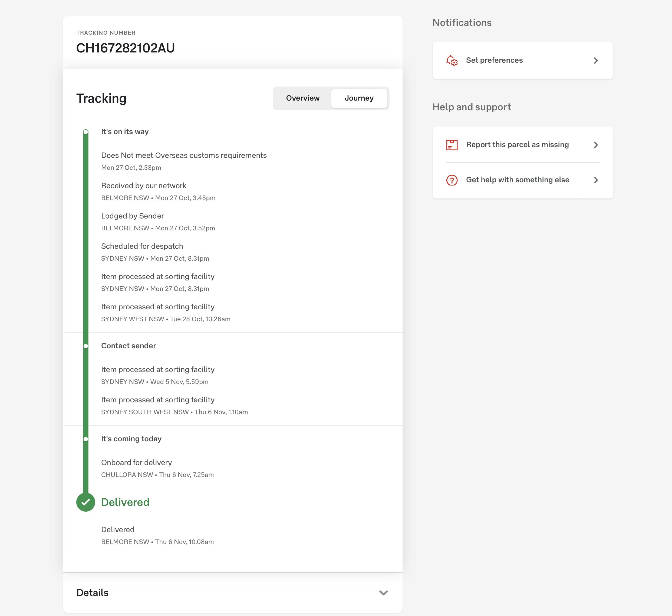Select the Journey tab

(359, 98)
